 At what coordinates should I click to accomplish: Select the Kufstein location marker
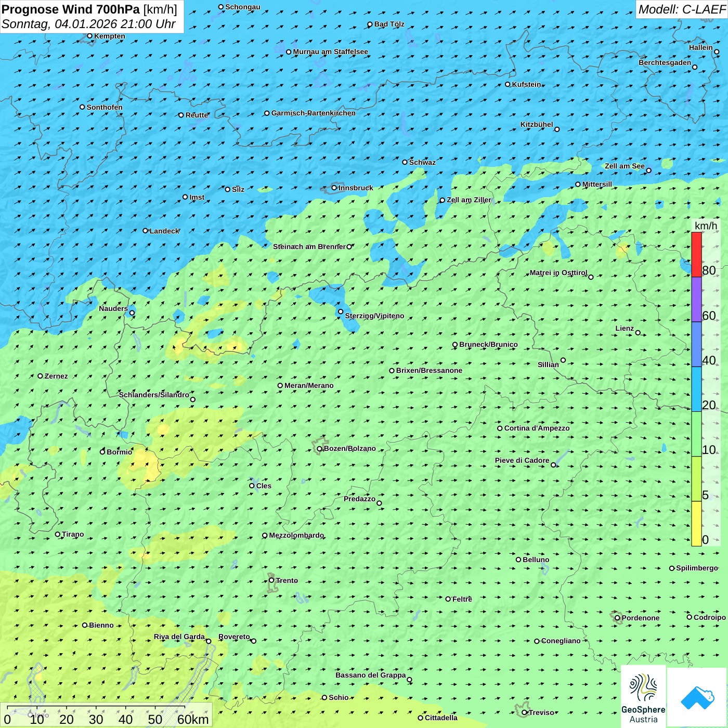508,84
